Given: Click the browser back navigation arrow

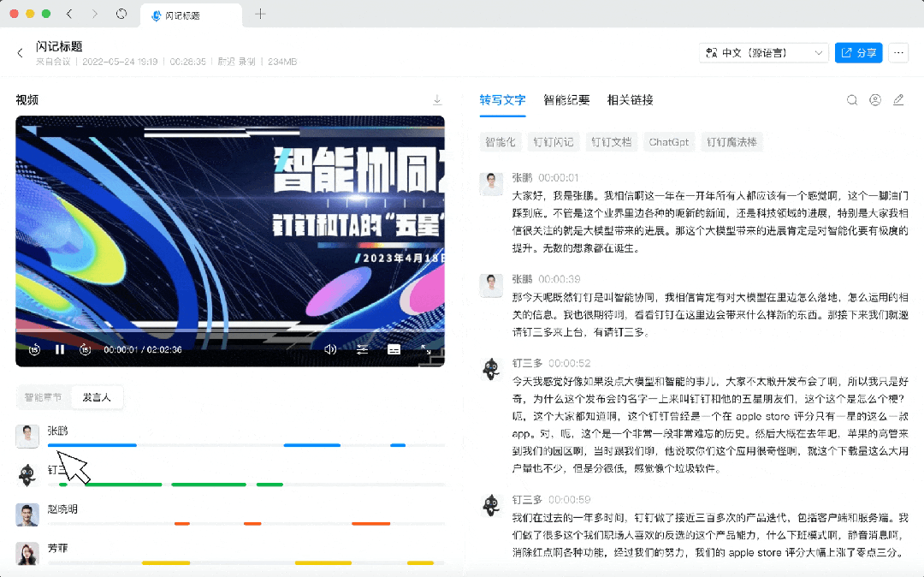Looking at the screenshot, I should coord(69,14).
